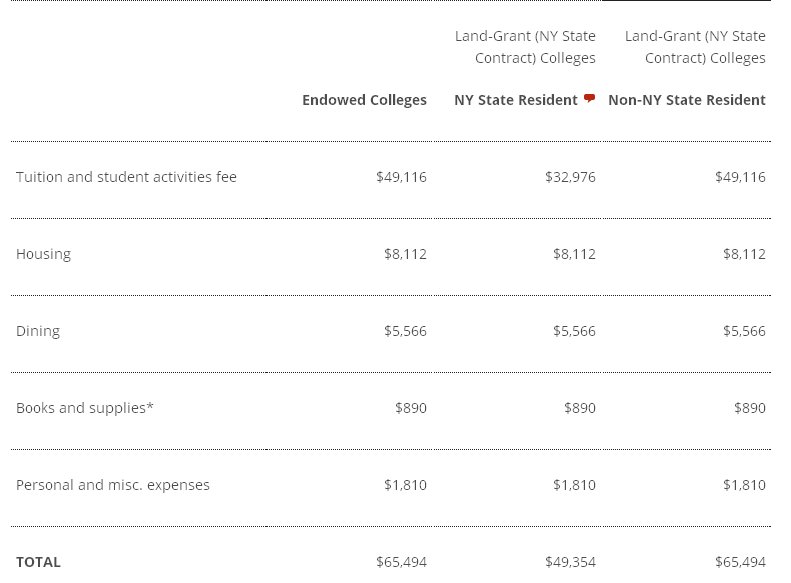Click the Dining row label
Screen dimensions: 791x583
[38, 331]
